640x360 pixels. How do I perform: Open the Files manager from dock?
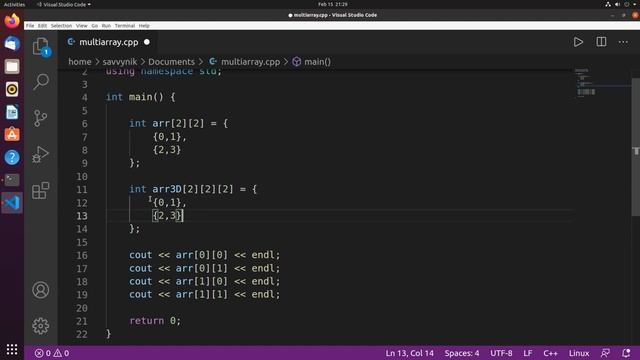[12, 66]
